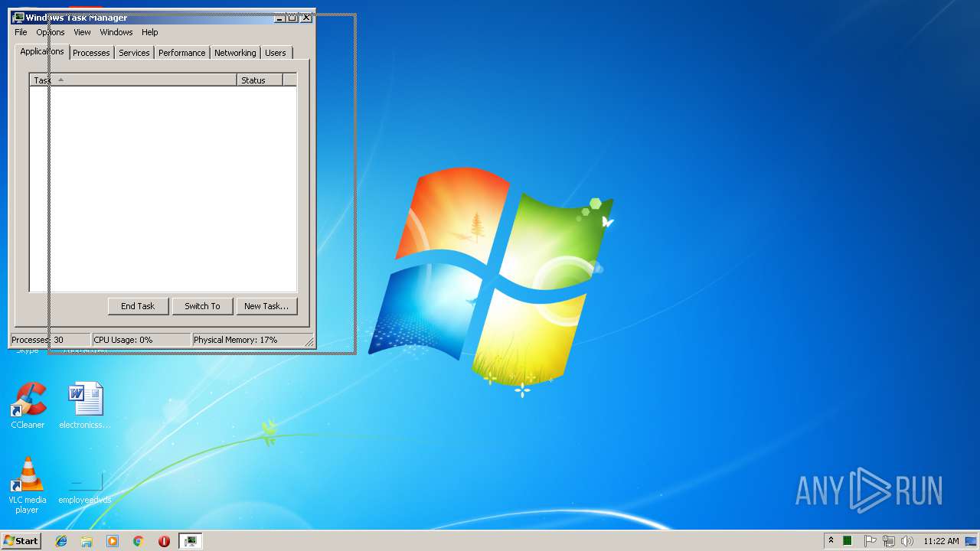This screenshot has width=980, height=551.
Task: Open the File menu in Task Manager
Action: [21, 32]
